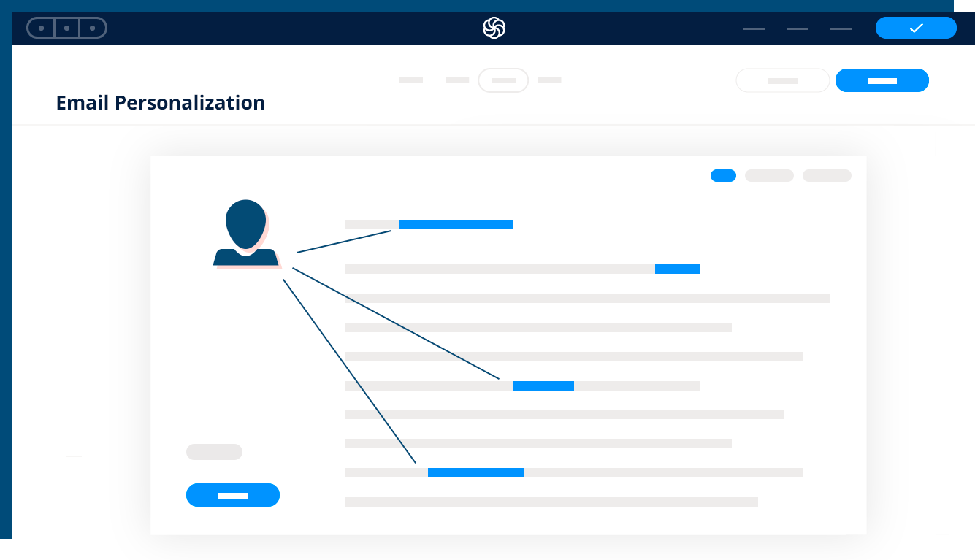This screenshot has height=560, width=975.
Task: Click the blue highlighted field in first email line
Action: pos(456,224)
